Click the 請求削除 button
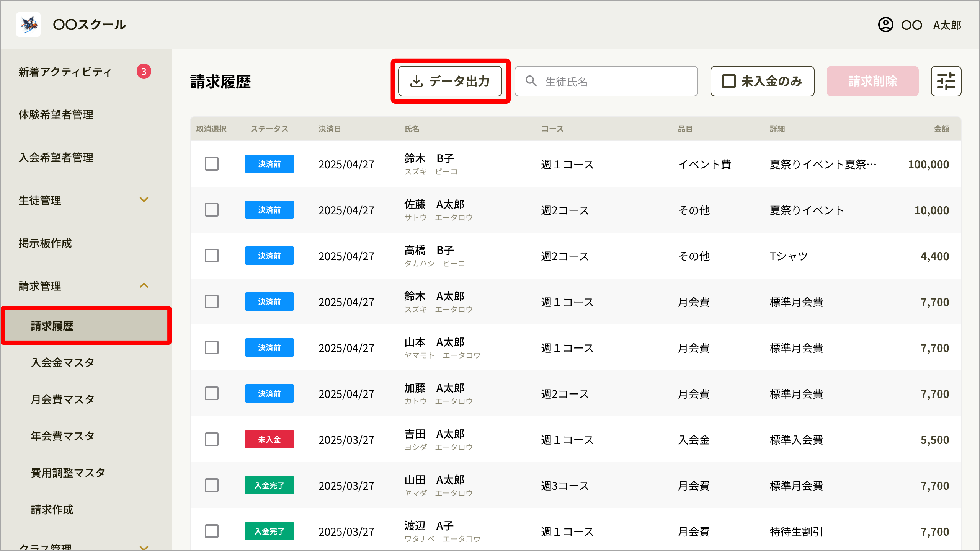This screenshot has height=551, width=980. 872,81
